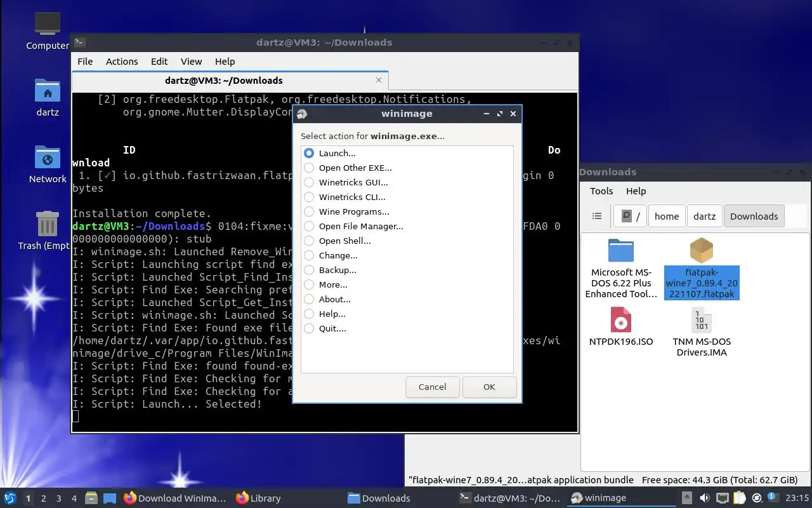Open the Trash desktop icon
812x508 pixels.
click(x=48, y=231)
